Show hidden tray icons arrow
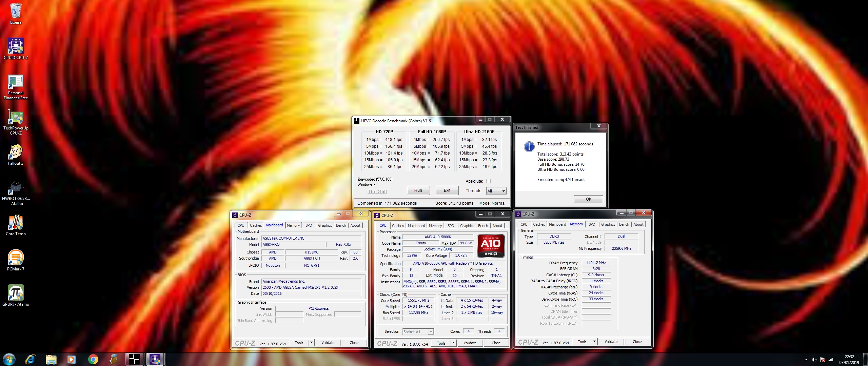The height and width of the screenshot is (366, 868). click(806, 360)
